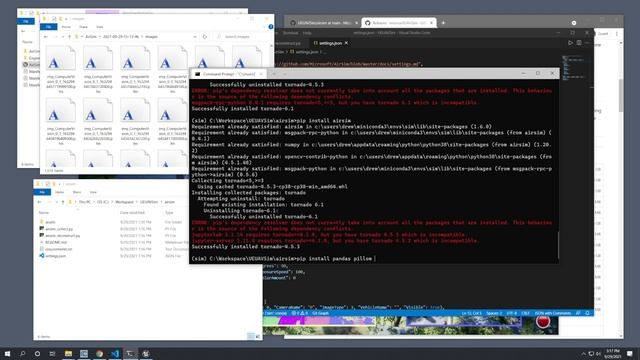
Task: Click Ln 51 cursor position in status bar
Action: click(x=471, y=313)
